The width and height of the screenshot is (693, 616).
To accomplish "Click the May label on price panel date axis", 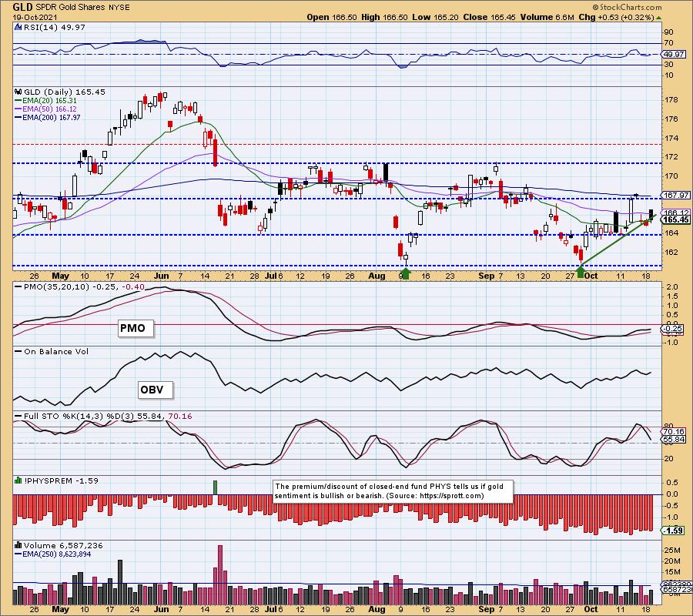I will pyautogui.click(x=61, y=276).
